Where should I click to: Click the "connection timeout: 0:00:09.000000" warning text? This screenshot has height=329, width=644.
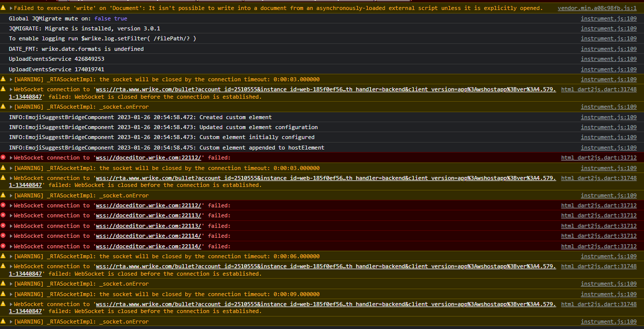[x=166, y=294]
